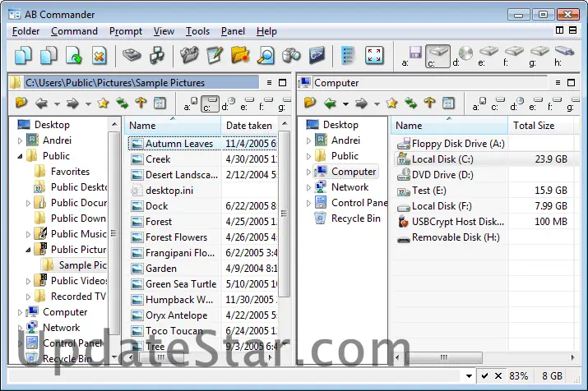Viewport: 588px width, 391px height.
Task: Toggle side-by-side panel layout icon in the menu bar
Action: [x=559, y=30]
